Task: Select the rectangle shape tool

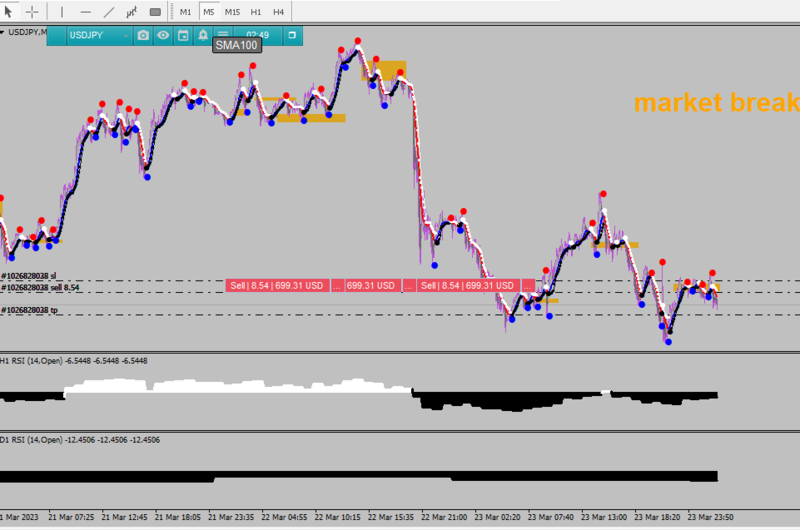Action: (155, 12)
